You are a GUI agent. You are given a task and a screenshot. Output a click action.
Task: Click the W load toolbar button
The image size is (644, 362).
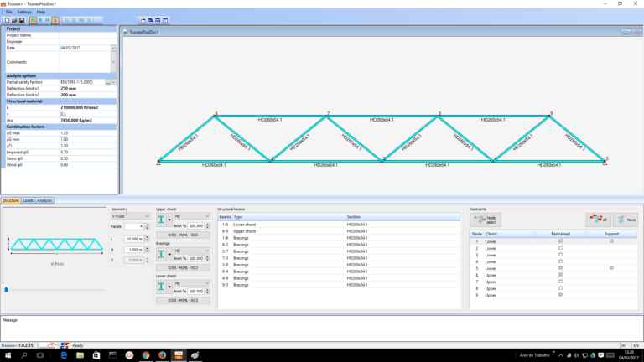[x=81, y=20]
